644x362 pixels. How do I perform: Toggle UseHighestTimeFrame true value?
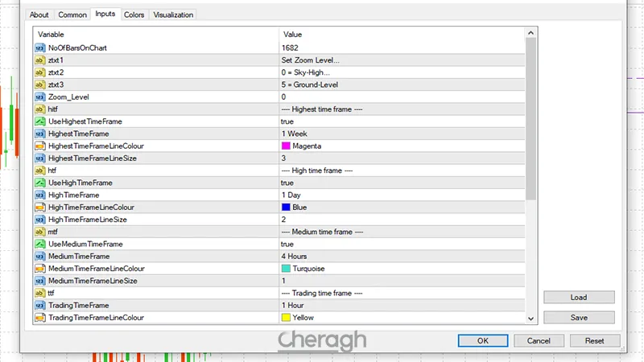(x=287, y=121)
